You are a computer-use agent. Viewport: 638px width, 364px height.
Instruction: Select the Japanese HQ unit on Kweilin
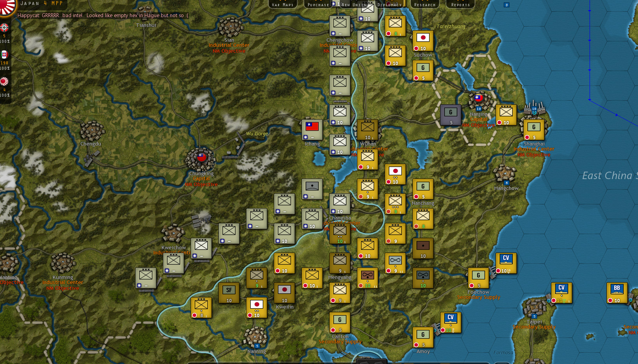[x=284, y=293]
